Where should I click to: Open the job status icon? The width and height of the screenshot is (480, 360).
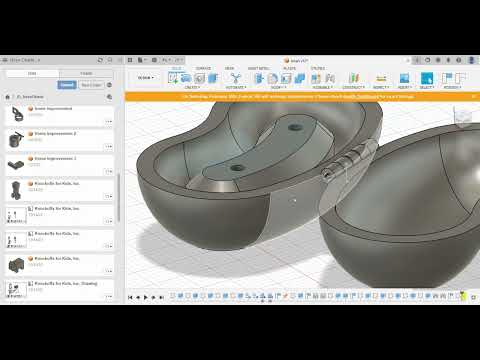[438, 60]
